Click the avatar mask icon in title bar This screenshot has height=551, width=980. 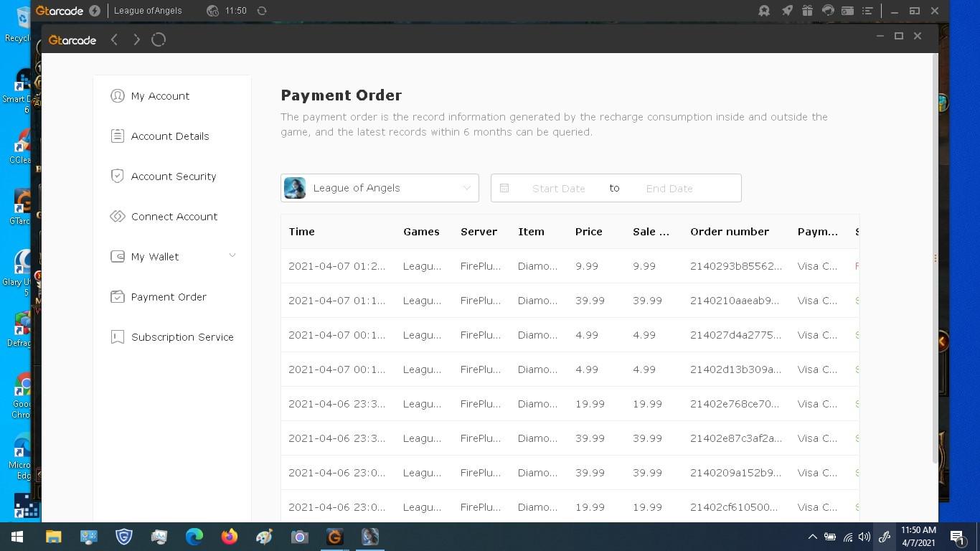[764, 11]
